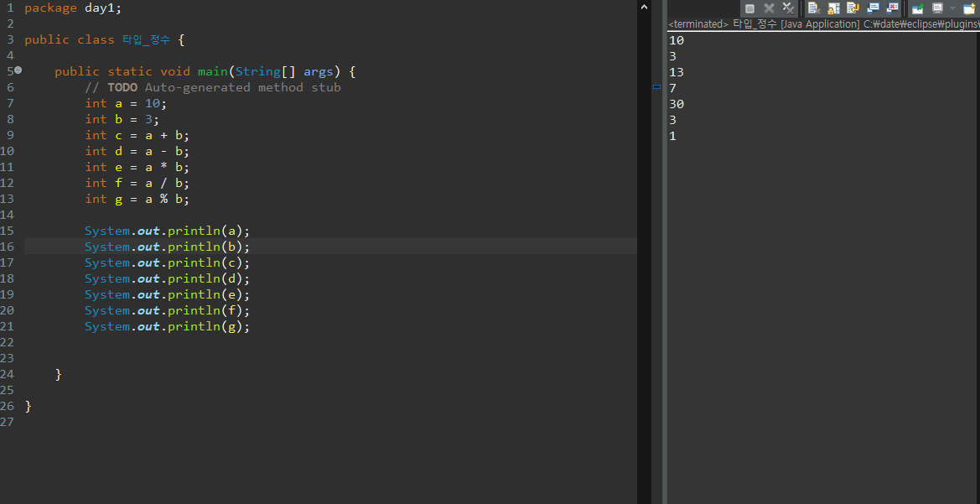Click the Terminate square button in console toolbar

[x=750, y=8]
